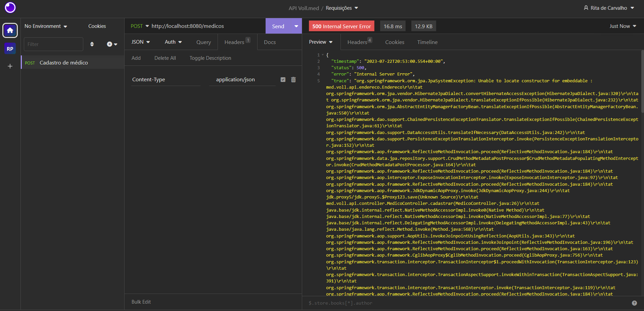Open the Timeline tab

pos(427,42)
